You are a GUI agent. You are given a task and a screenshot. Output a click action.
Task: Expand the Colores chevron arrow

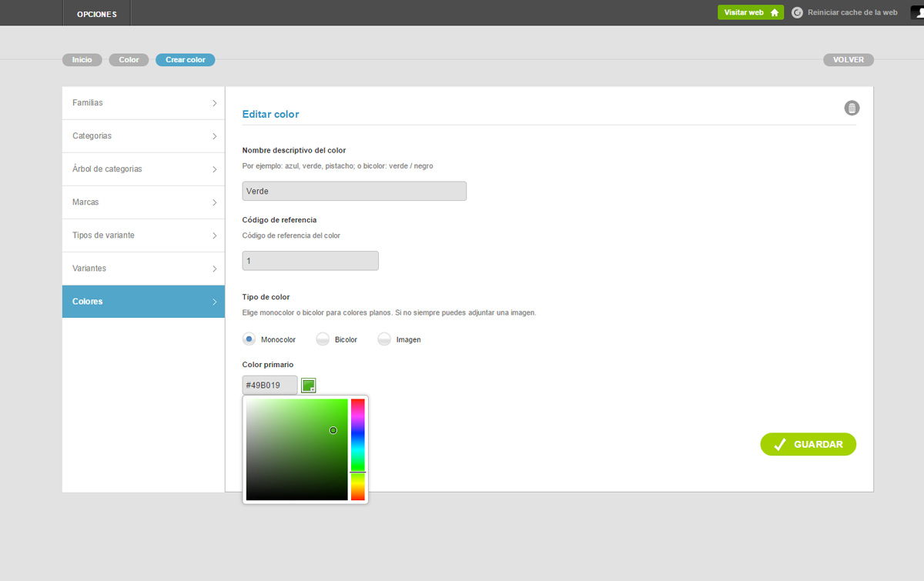(x=214, y=302)
